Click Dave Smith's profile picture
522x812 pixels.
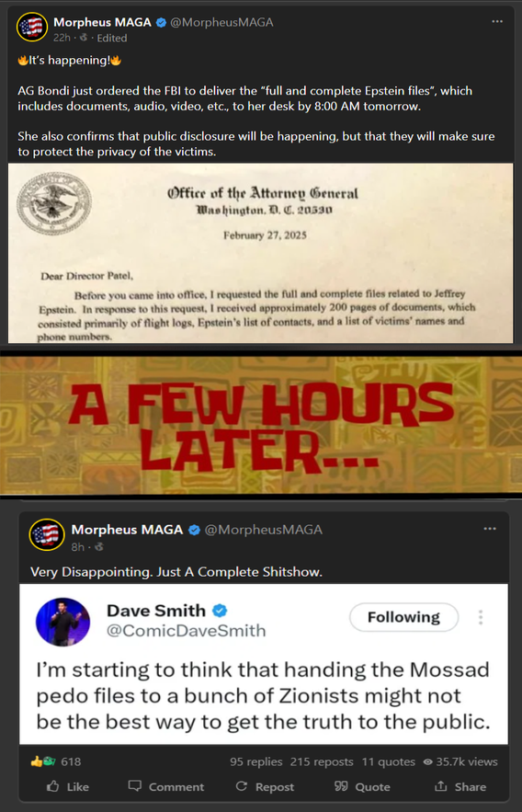[x=62, y=622]
